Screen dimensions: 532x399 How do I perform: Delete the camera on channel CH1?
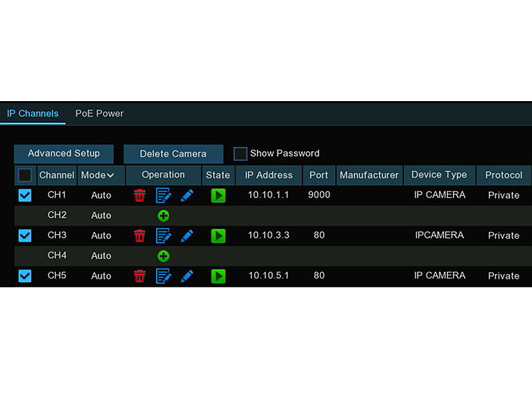tap(140, 195)
